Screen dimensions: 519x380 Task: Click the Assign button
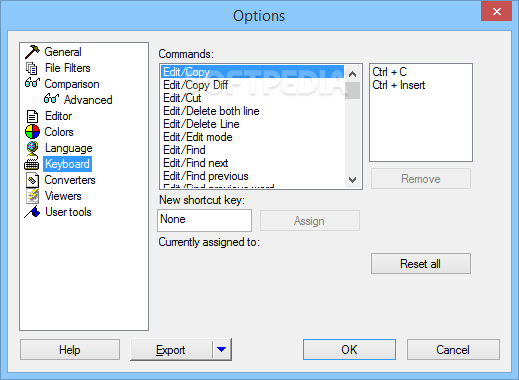point(310,221)
